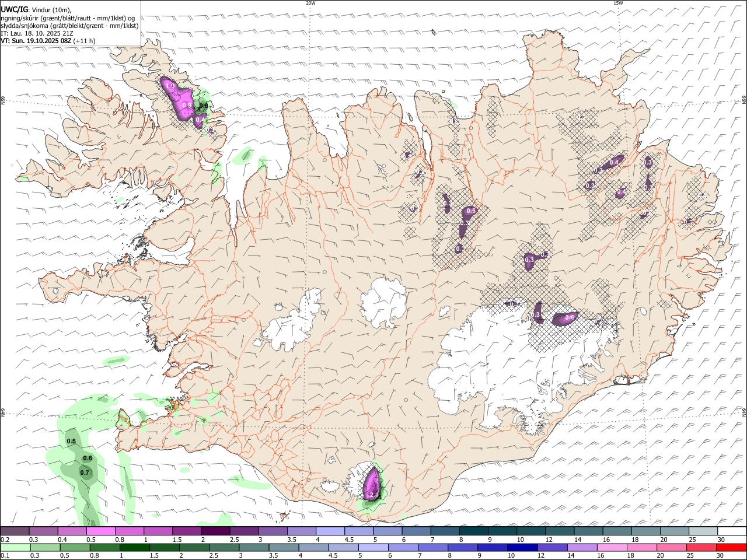Pick the purple 0.3 swatch in top legend
The width and height of the screenshot is (747, 560).
point(43,531)
